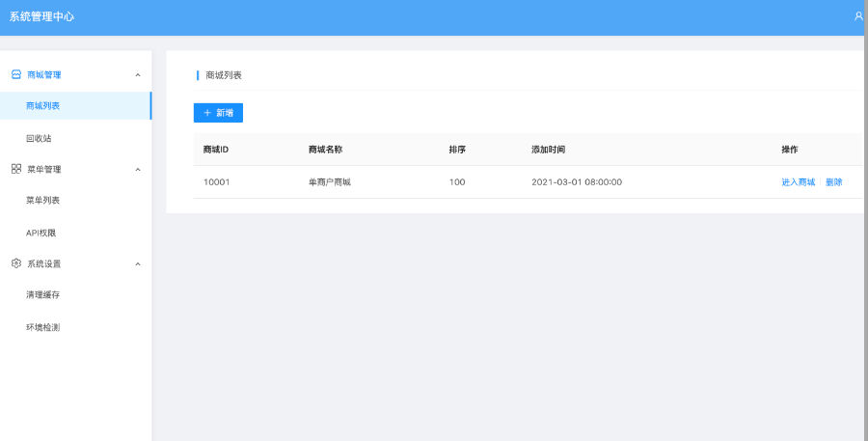This screenshot has width=868, height=441.
Task: Collapse the 系统设置 section arrow
Action: pyautogui.click(x=137, y=264)
